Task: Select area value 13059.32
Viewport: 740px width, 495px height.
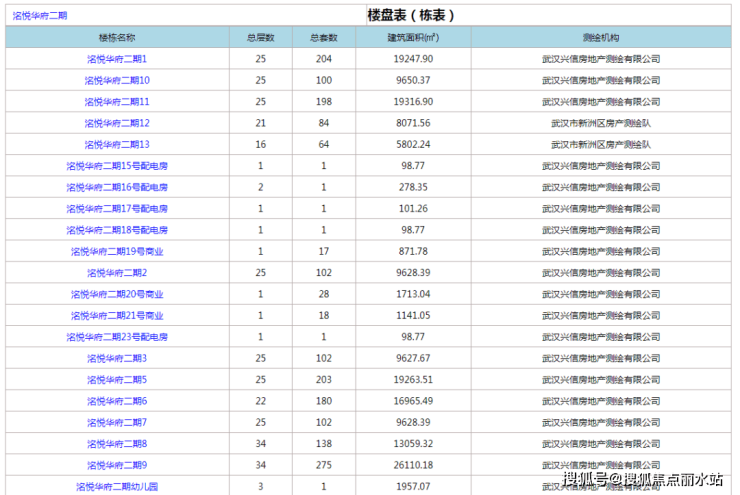Action: point(413,444)
